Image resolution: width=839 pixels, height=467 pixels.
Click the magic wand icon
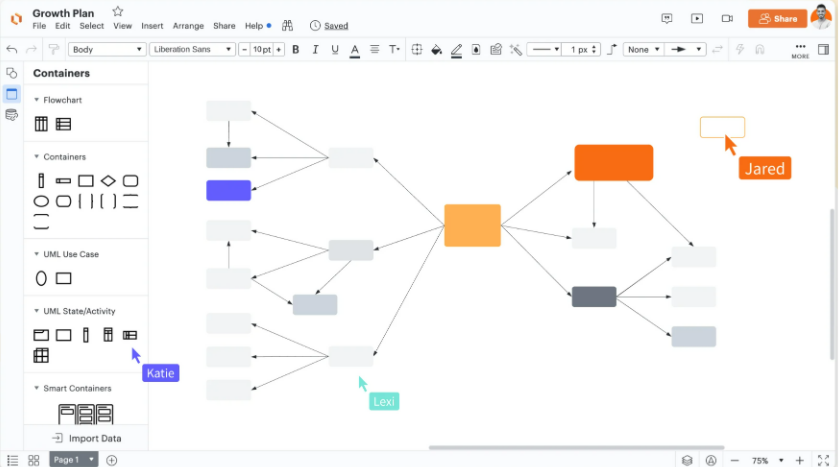pos(516,50)
